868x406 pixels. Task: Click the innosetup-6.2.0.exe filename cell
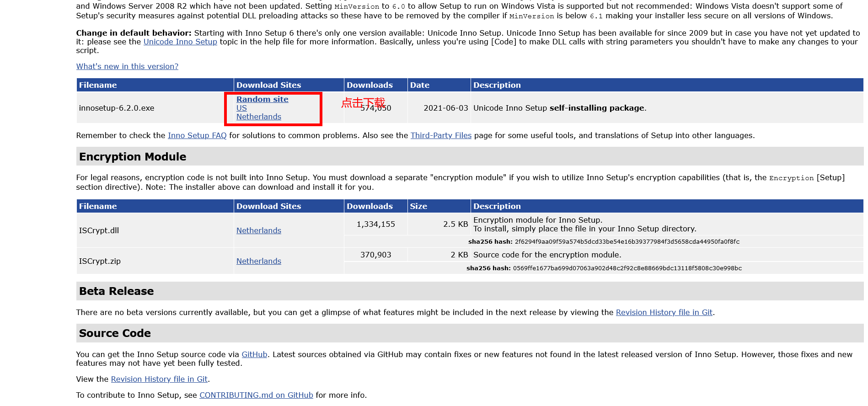pos(155,108)
